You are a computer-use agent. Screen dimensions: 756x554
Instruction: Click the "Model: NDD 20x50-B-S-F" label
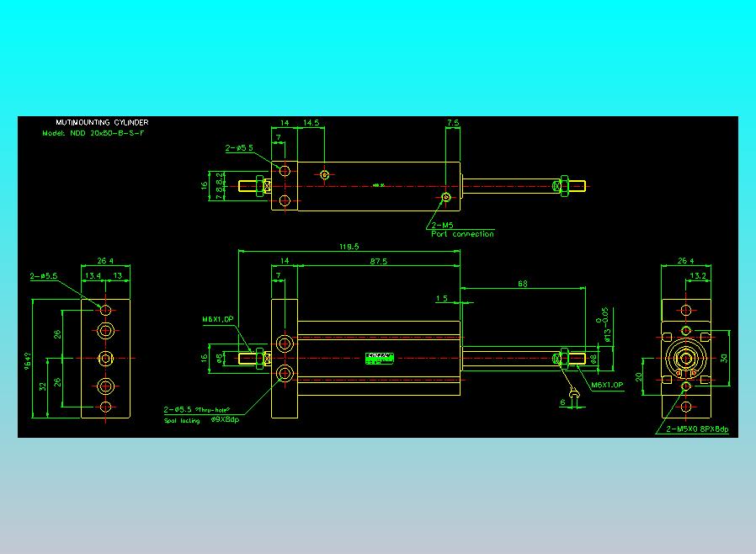(x=93, y=133)
